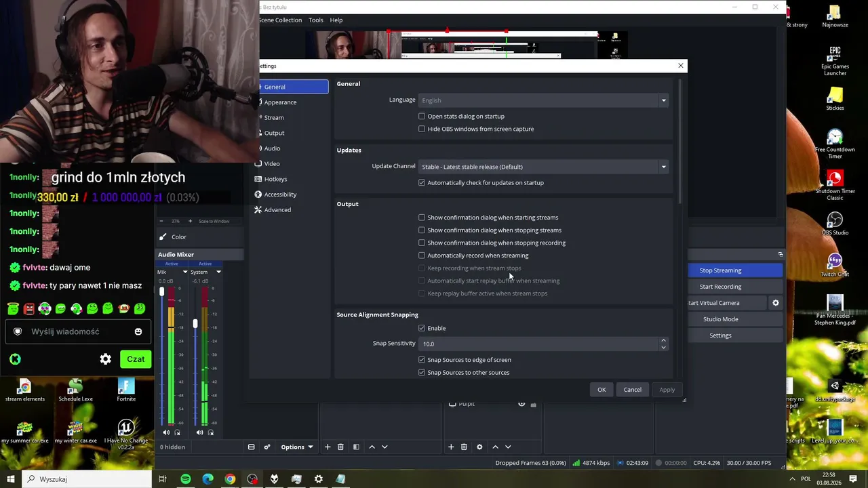Uncheck Snap Sources to edge of screen

(x=422, y=360)
